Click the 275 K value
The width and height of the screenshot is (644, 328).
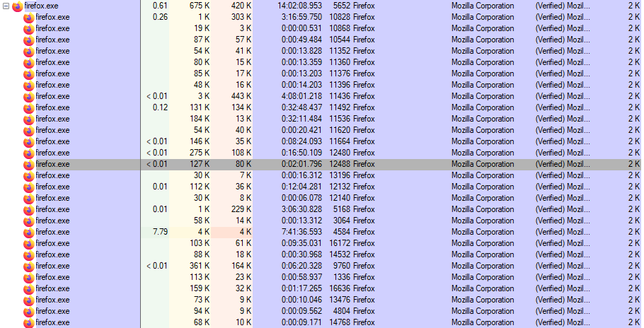[200, 153]
